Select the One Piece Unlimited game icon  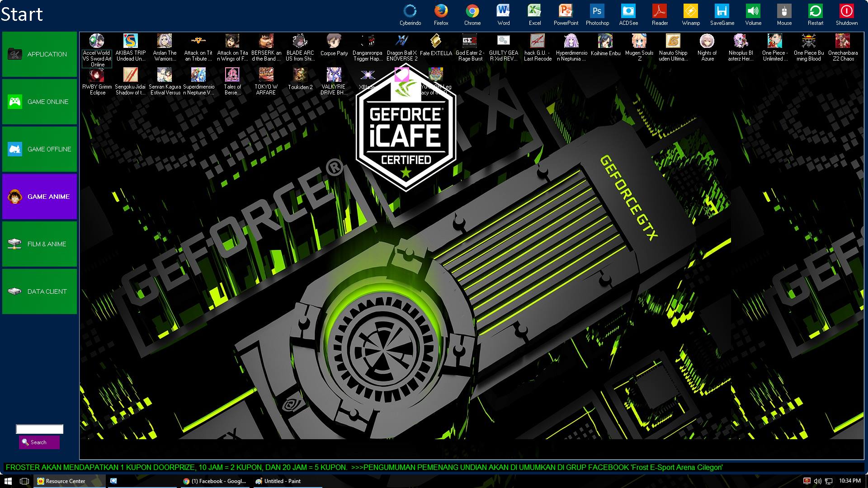coord(775,48)
